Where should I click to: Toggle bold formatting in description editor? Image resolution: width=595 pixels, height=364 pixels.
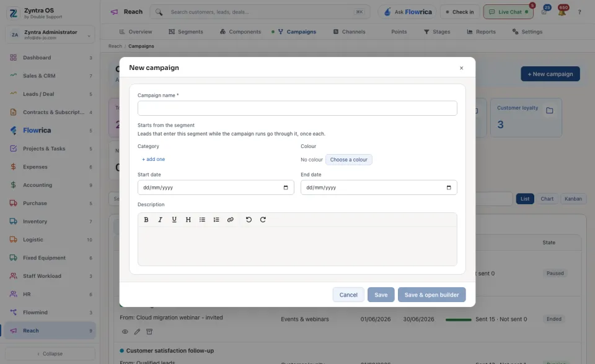[146, 220]
